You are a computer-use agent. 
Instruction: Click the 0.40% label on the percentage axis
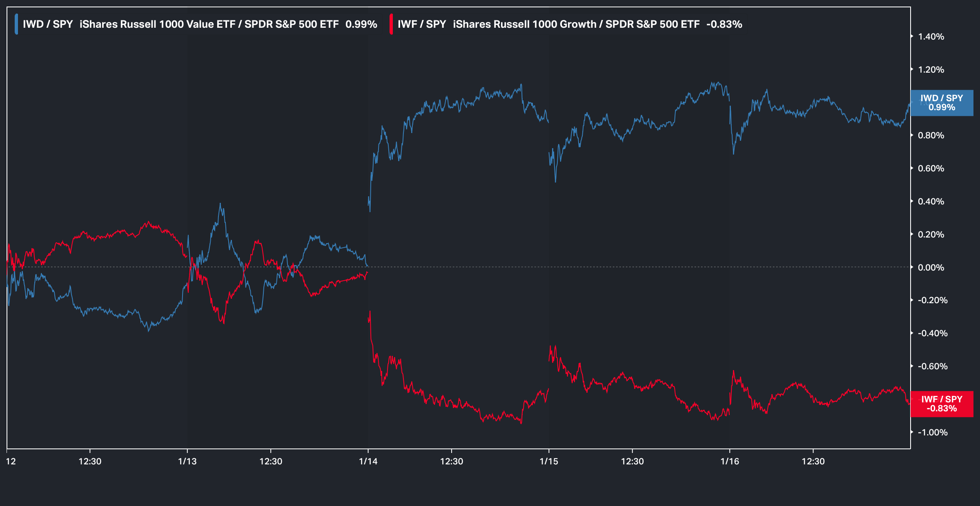click(931, 202)
